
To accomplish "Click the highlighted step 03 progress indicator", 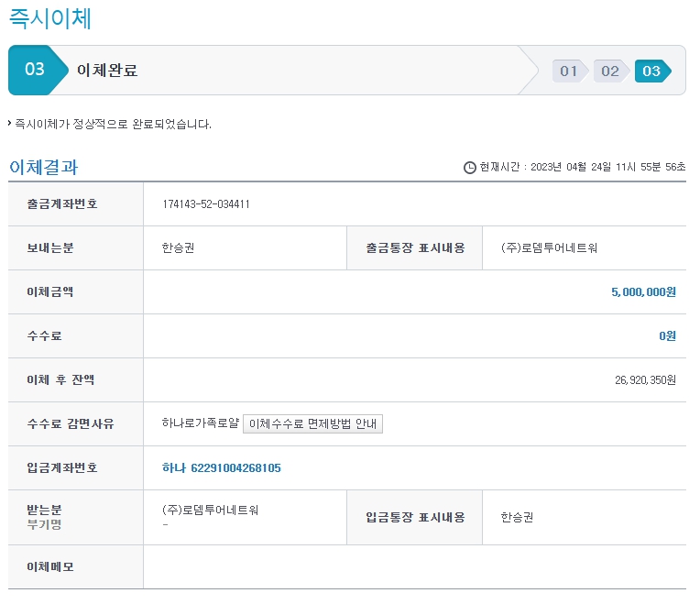I will [x=651, y=71].
